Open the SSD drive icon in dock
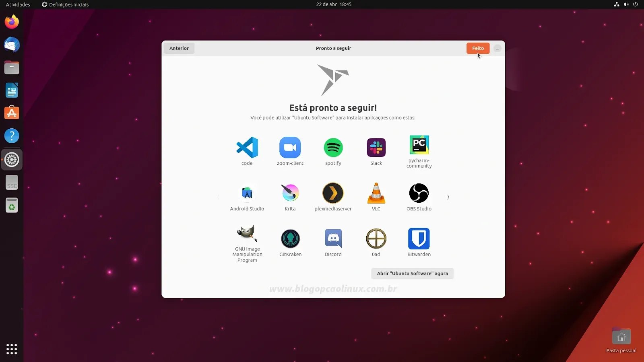Image resolution: width=644 pixels, height=362 pixels. click(12, 183)
